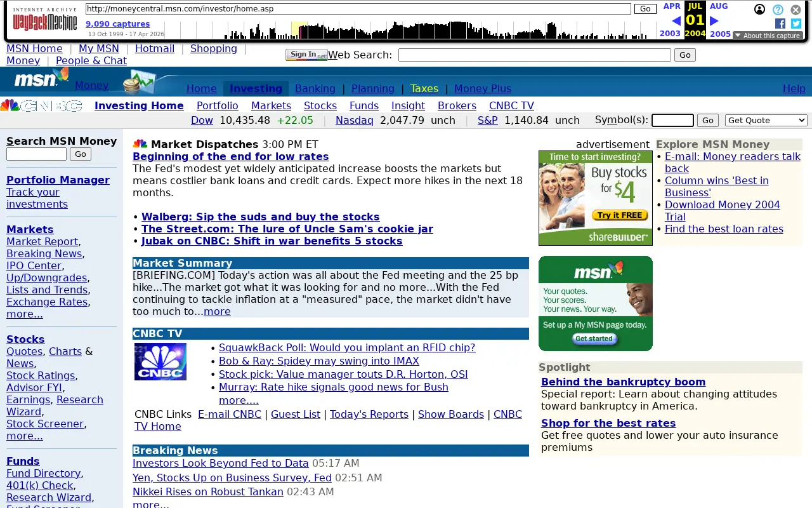
Task: Go to the previous capture using left arrow
Action: click(x=676, y=21)
